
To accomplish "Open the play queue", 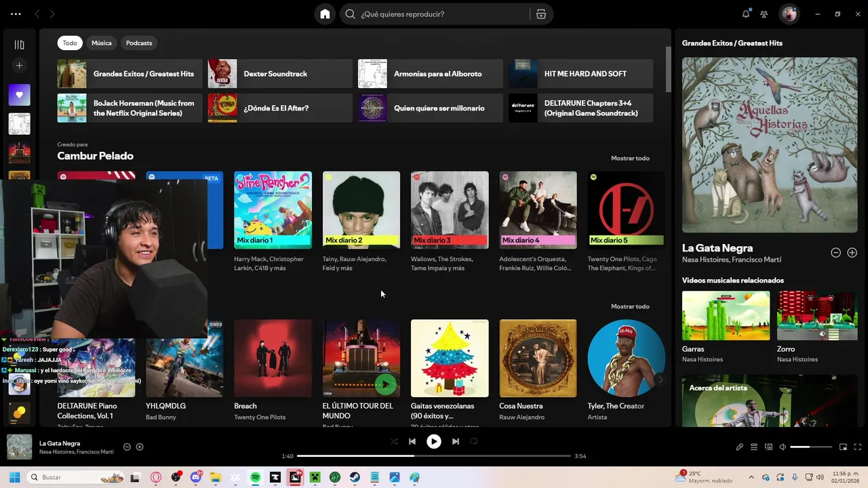I will pos(753,447).
